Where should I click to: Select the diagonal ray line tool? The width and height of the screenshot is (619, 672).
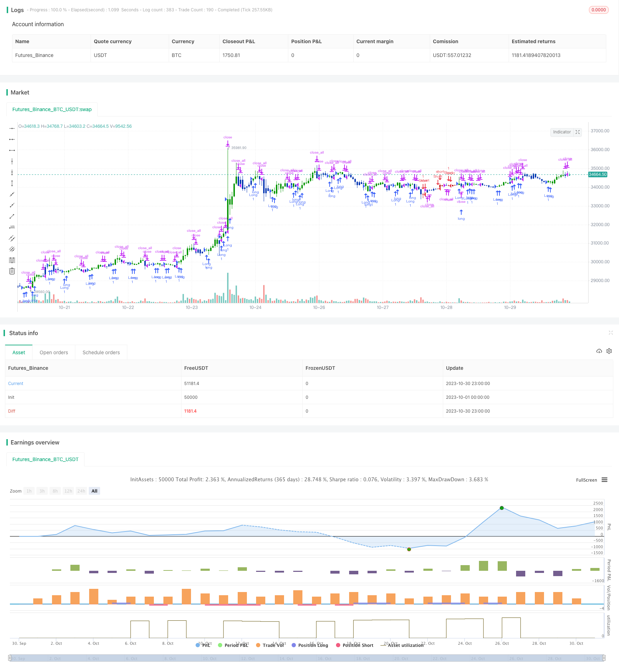pyautogui.click(x=12, y=205)
